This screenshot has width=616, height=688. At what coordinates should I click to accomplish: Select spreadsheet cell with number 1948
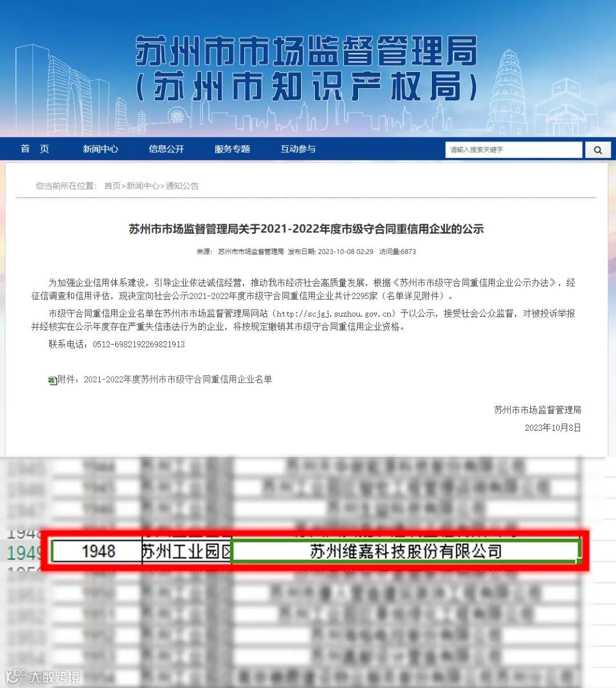pyautogui.click(x=98, y=552)
